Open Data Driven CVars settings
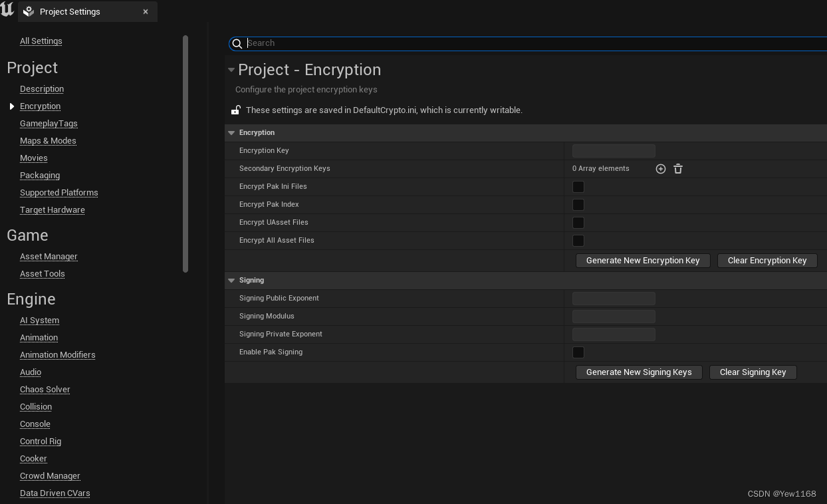827x504 pixels. (x=55, y=493)
